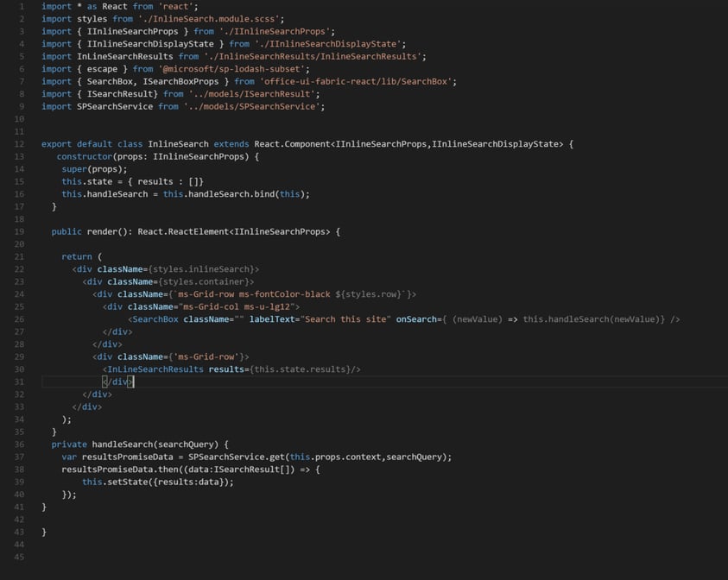Click 'ms-Grid-row' string on line 29
728x580 pixels.
[206, 356]
